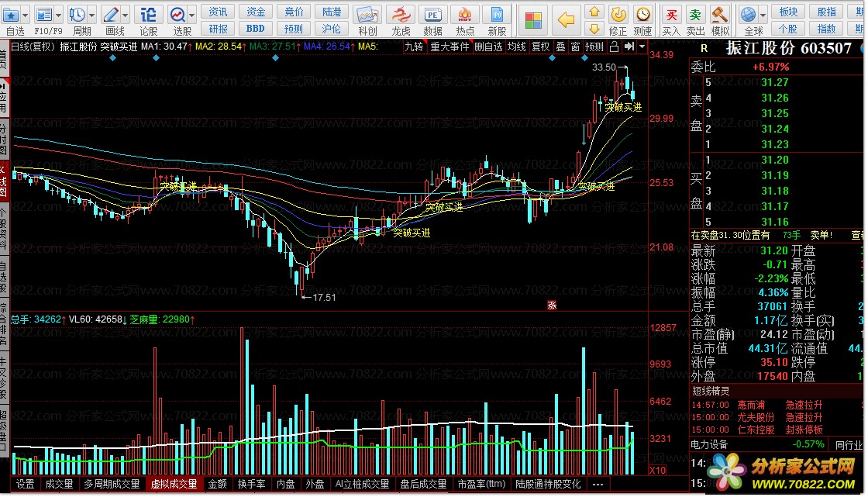Image resolution: width=868 pixels, height=497 pixels.
Task: Click the 股指 stock index button
Action: click(826, 12)
